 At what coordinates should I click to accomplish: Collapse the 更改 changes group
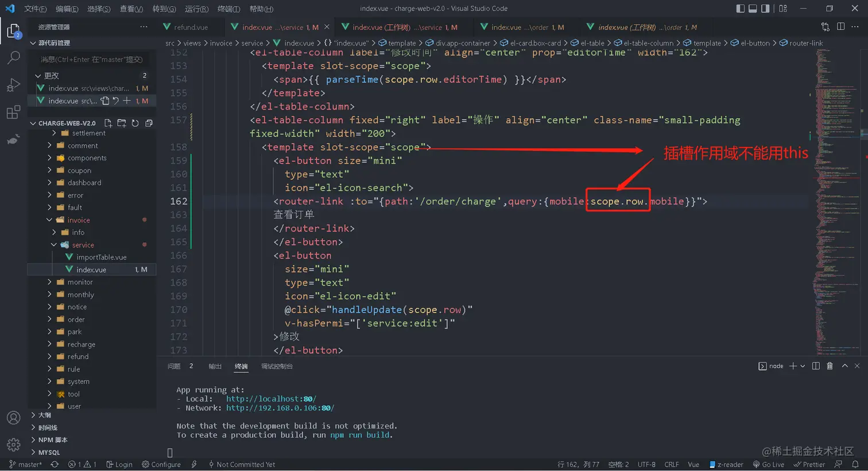pos(38,76)
